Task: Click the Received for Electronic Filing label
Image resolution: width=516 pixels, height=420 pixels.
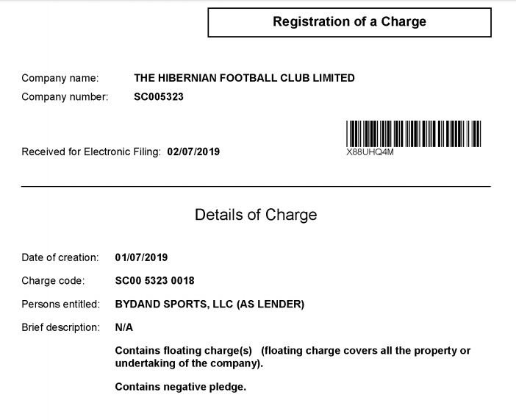Action: [91, 152]
